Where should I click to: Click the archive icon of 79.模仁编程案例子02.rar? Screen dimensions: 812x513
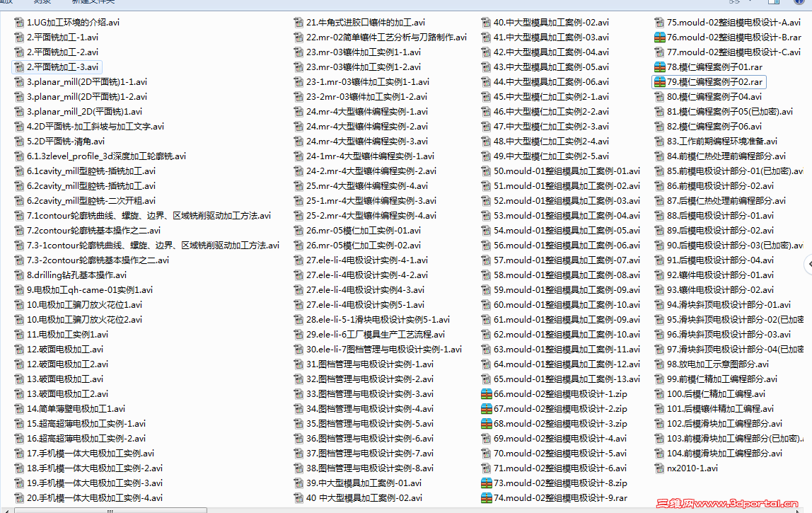(660, 82)
